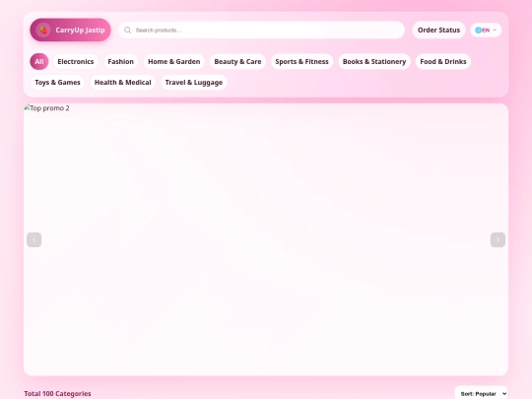
Task: Select the All category tab
Action: click(x=39, y=61)
